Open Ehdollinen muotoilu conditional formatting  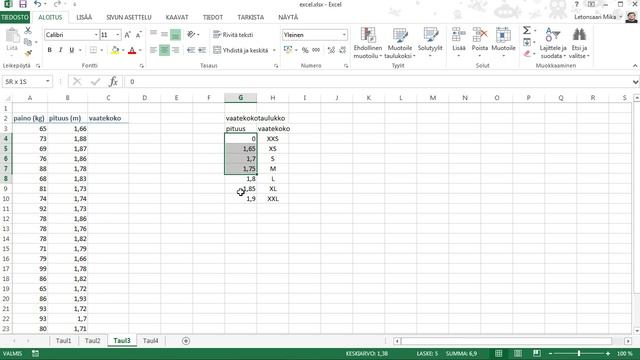point(368,43)
